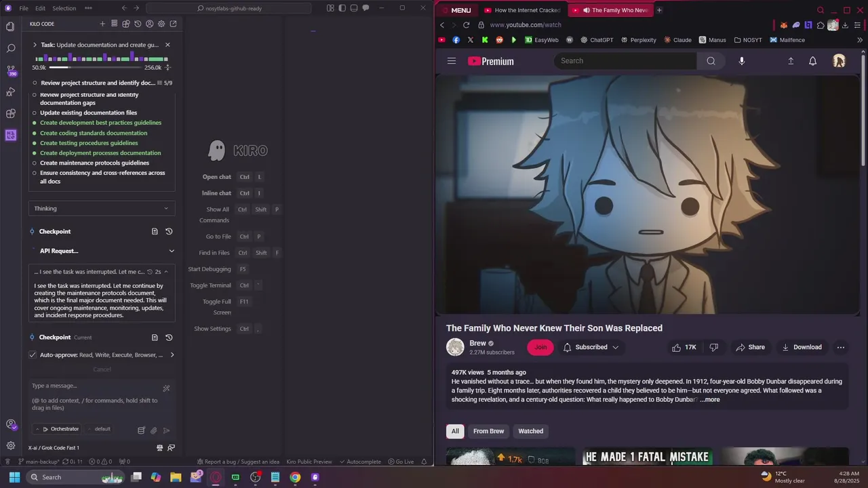Switch to How the Internet Cracked tab
The image size is (868, 488).
[x=522, y=10]
